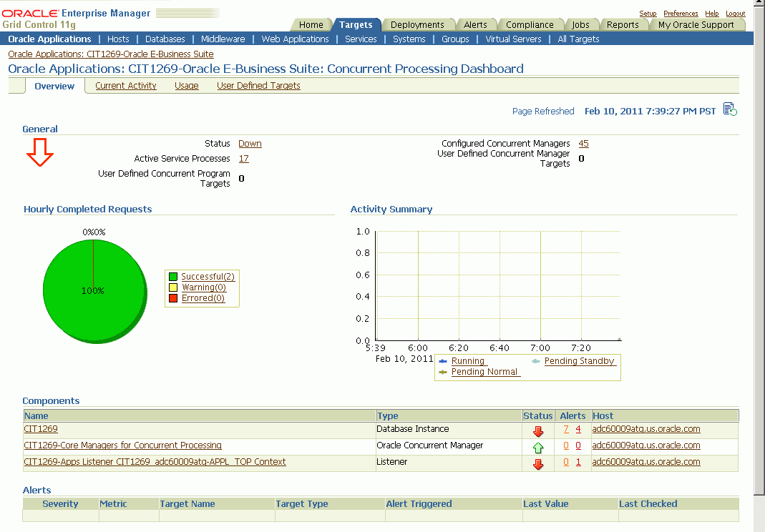Open the CIT1269 component link
The width and height of the screenshot is (765, 532).
point(41,429)
